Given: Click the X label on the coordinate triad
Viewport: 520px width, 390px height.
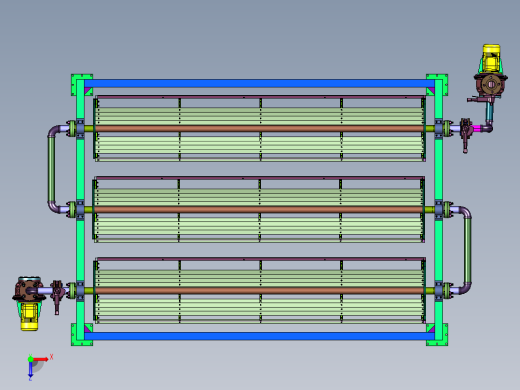Looking at the screenshot, I should click(x=52, y=357).
